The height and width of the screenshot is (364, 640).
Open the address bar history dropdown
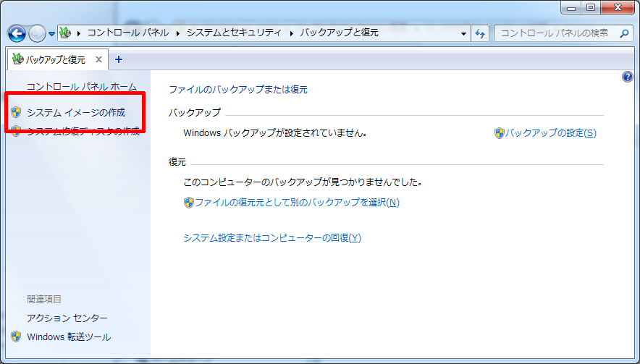click(464, 33)
